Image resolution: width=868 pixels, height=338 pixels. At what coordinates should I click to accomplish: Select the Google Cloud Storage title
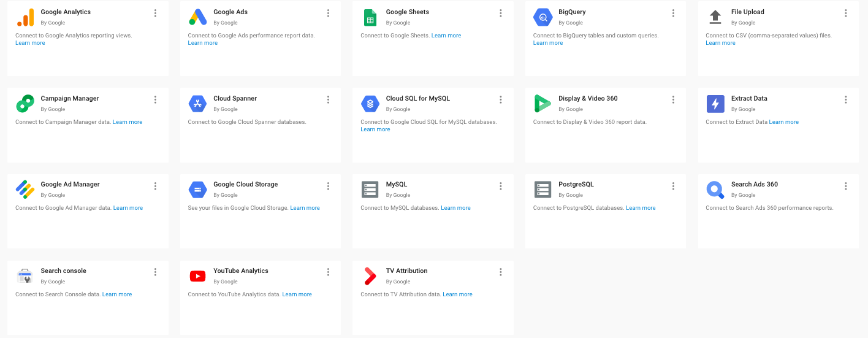[246, 184]
